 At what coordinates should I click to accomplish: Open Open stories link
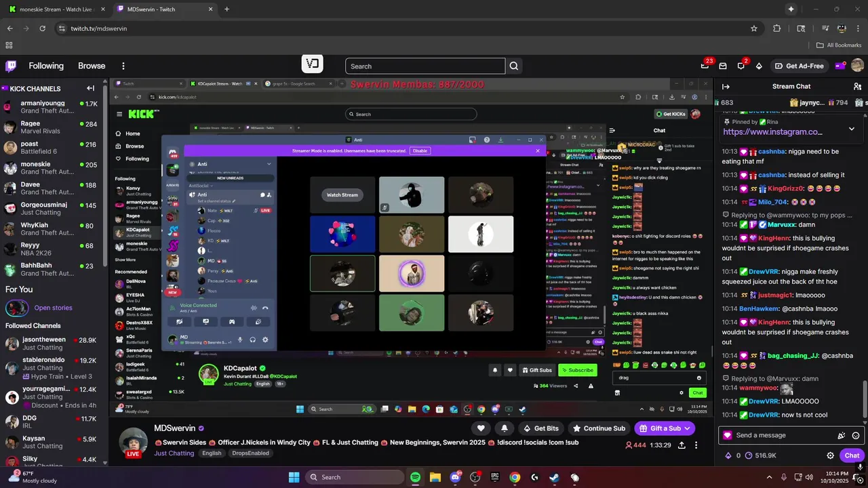pyautogui.click(x=53, y=308)
